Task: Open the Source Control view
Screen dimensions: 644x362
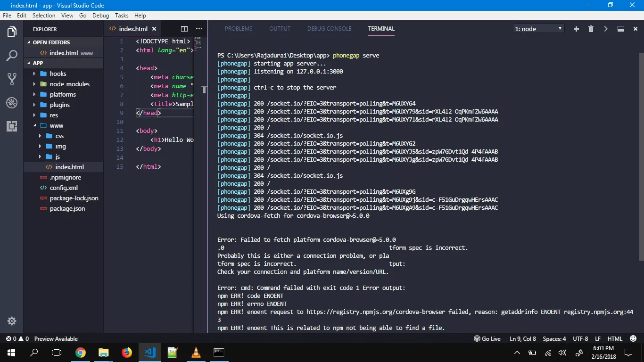Action: coord(12,79)
